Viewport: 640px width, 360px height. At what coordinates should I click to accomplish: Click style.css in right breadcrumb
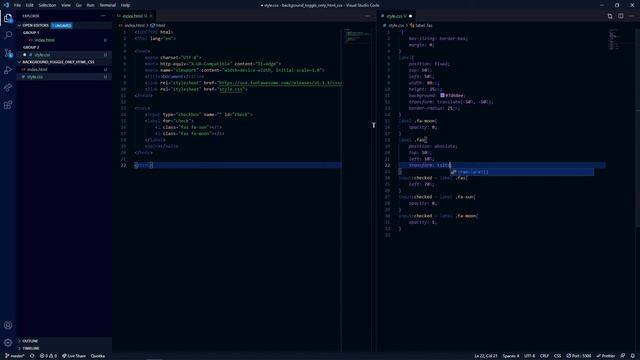tap(396, 25)
